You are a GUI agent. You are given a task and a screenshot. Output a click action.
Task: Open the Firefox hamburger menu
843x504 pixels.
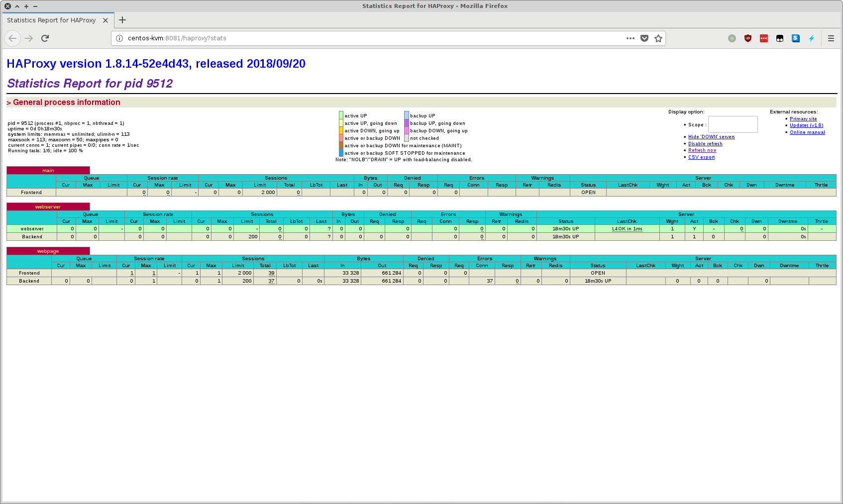tap(831, 38)
